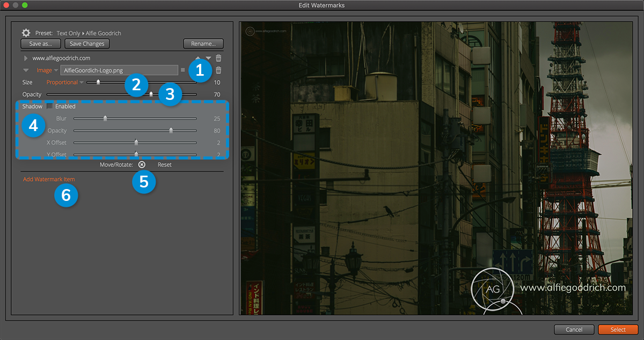Viewport: 644px width, 340px height.
Task: Click the Save as... button
Action: point(41,44)
